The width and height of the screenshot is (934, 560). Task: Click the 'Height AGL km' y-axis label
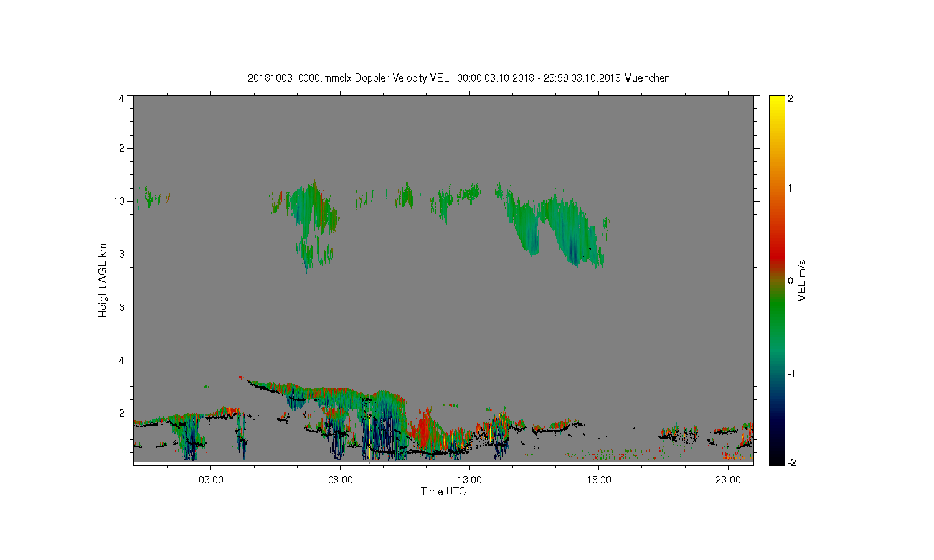103,280
